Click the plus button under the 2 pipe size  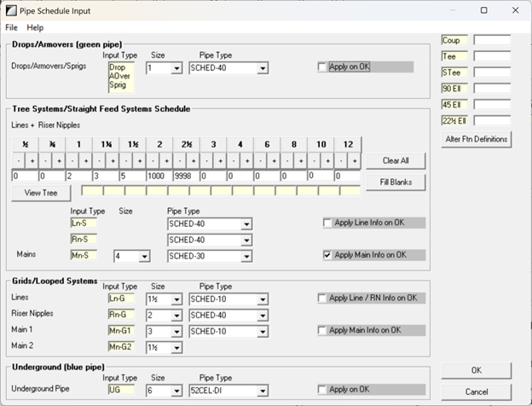[x=166, y=160]
